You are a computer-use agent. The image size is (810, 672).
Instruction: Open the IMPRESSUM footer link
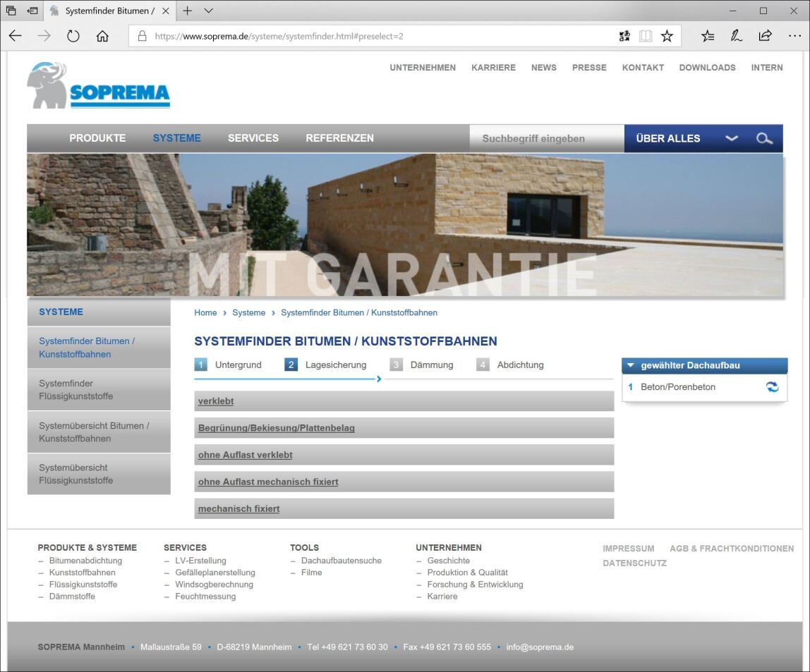(628, 549)
